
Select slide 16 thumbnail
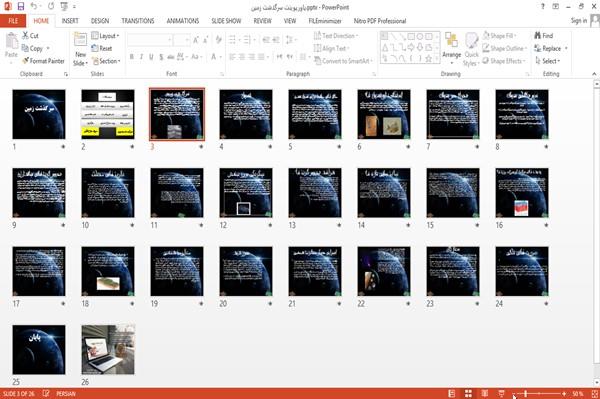click(x=522, y=192)
